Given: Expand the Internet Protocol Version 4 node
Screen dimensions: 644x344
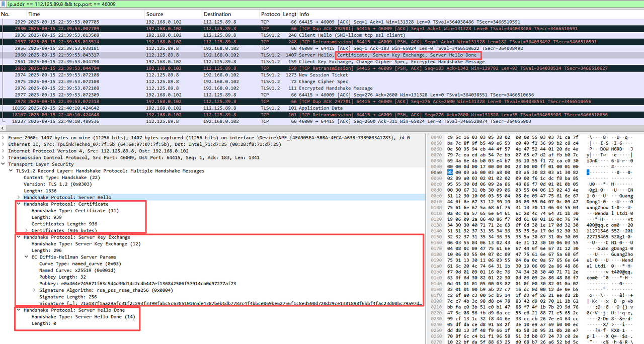Looking at the screenshot, I should coord(4,150).
